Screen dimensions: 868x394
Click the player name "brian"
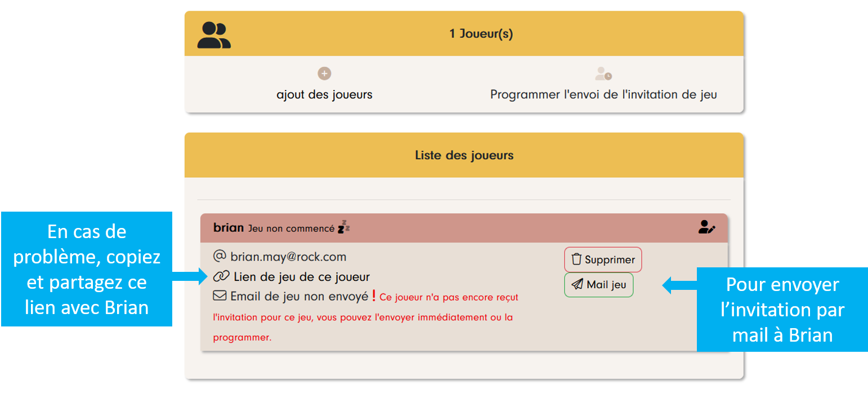228,227
